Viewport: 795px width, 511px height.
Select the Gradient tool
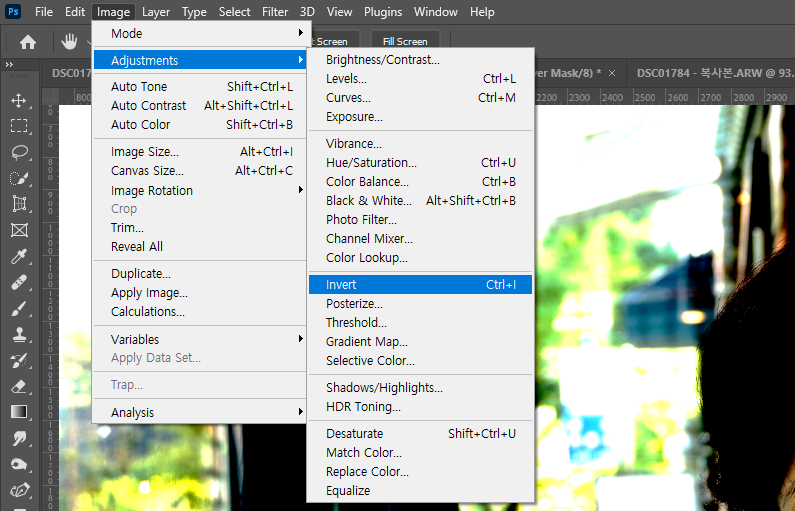tap(19, 412)
